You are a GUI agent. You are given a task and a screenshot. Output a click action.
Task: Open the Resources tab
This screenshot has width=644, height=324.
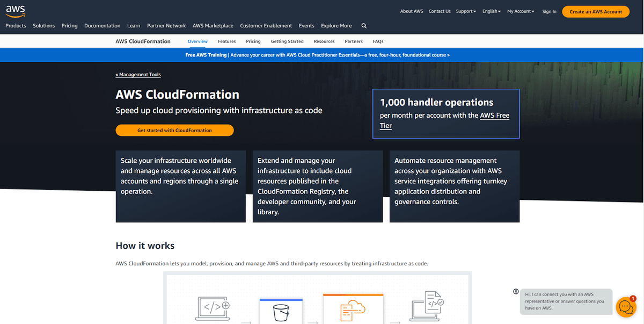pyautogui.click(x=324, y=41)
